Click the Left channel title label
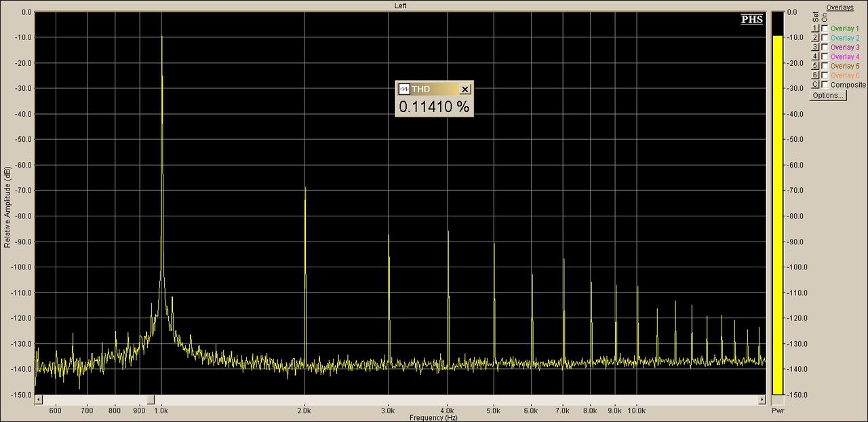Viewport: 868px width, 422px height. click(x=401, y=5)
